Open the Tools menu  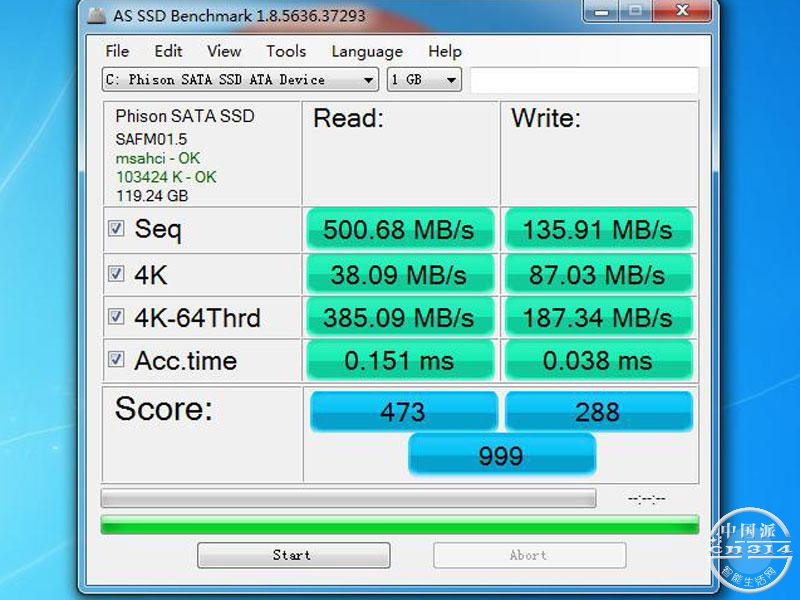click(x=286, y=51)
